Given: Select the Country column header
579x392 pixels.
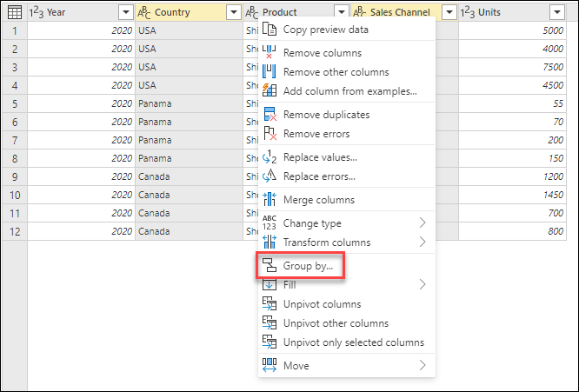Looking at the screenshot, I should point(189,12).
